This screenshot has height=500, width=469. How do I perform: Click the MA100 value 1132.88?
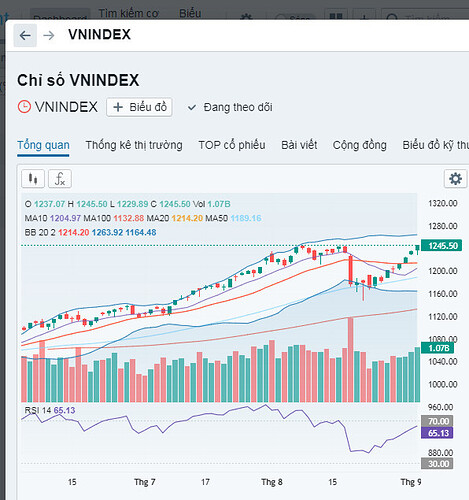(129, 218)
